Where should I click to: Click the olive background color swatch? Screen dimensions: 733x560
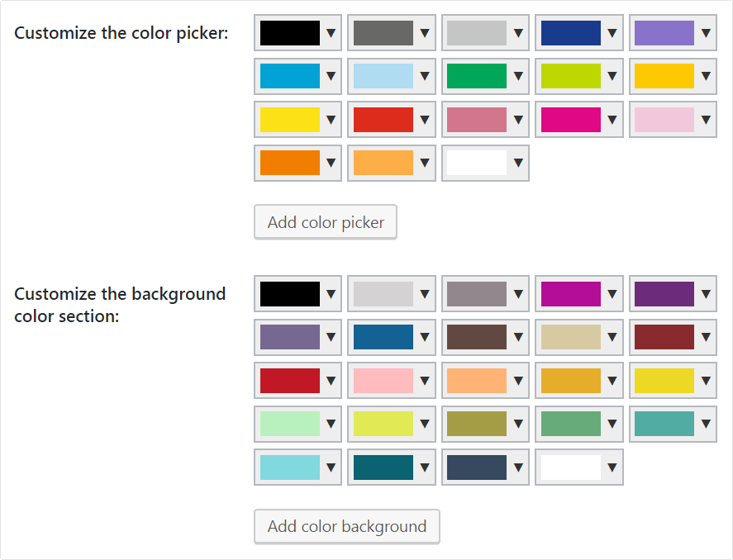pyautogui.click(x=477, y=424)
